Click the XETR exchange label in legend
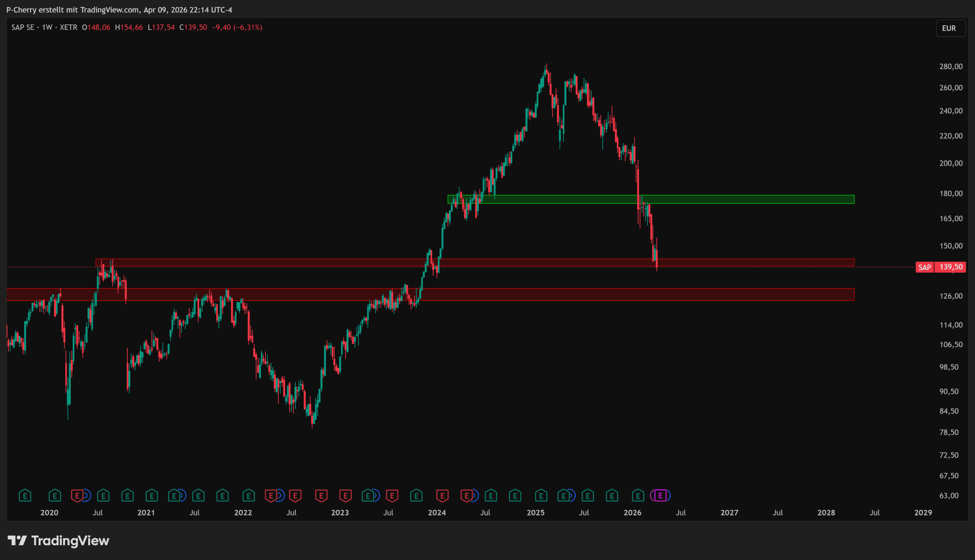975x560 pixels. 69,27
